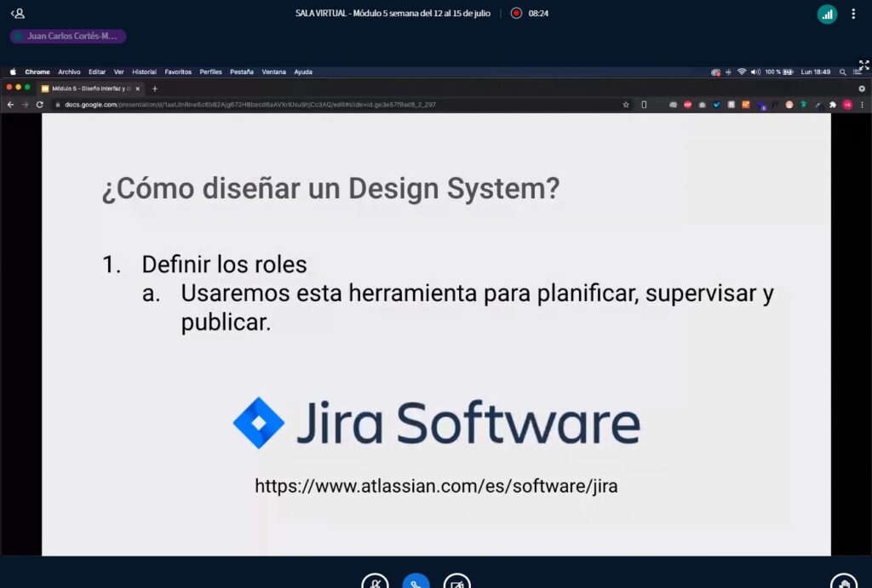872x588 pixels.
Task: Open the connection status signal icon
Action: click(827, 14)
